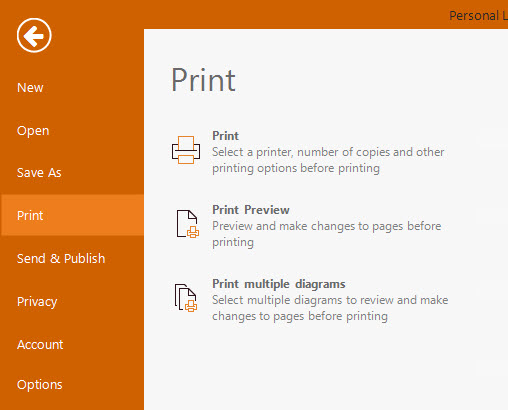Go to the Privacy section
The height and width of the screenshot is (410, 508).
37,302
